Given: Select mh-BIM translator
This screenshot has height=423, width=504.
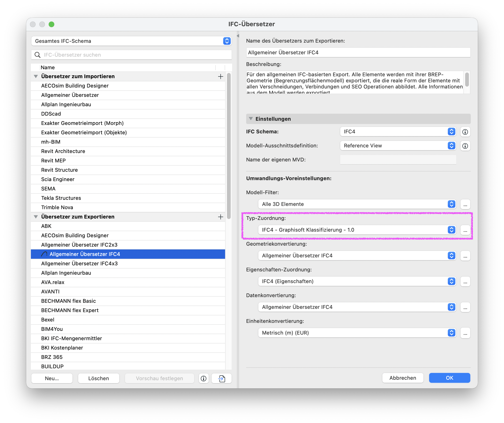Looking at the screenshot, I should point(128,142).
